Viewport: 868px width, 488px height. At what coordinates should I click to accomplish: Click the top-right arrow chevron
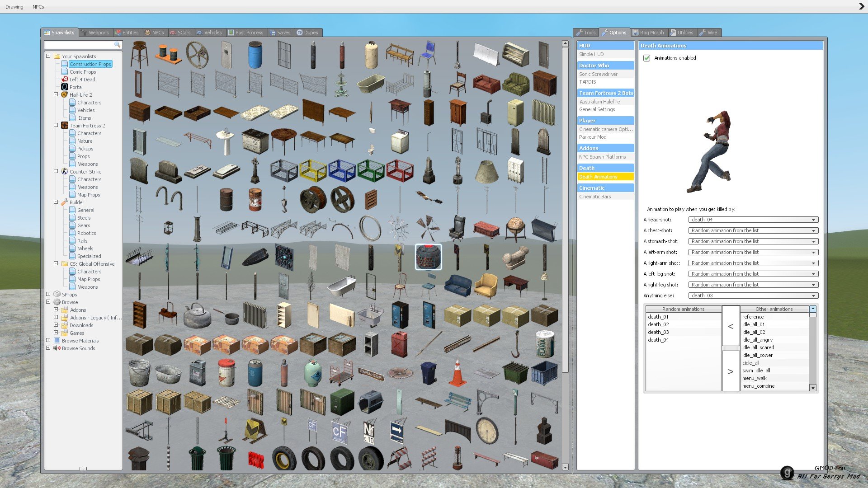[x=861, y=6]
